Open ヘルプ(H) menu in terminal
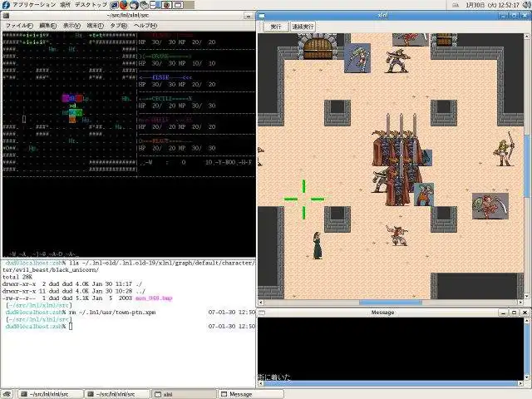Image resolution: width=532 pixels, height=399 pixels. pos(145,26)
